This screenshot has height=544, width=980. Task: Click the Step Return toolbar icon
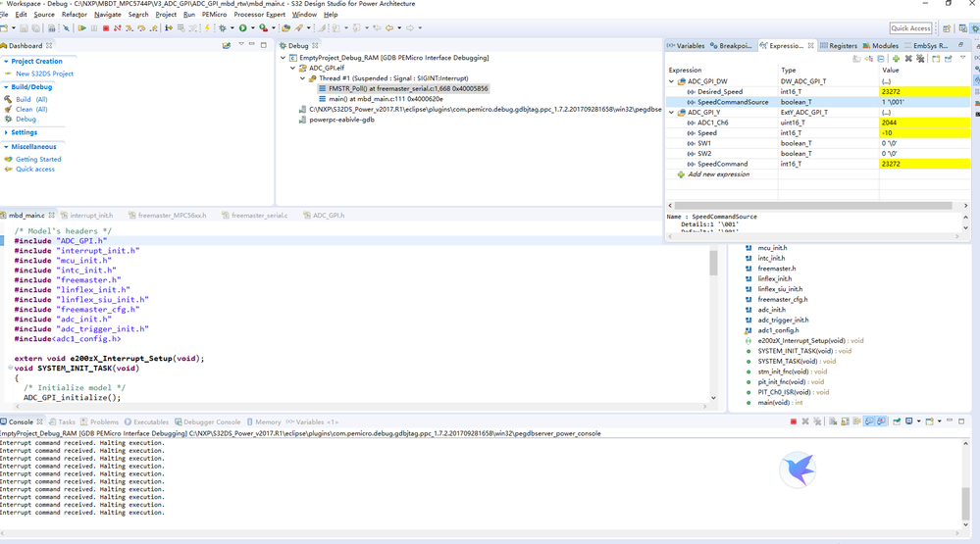click(153, 28)
